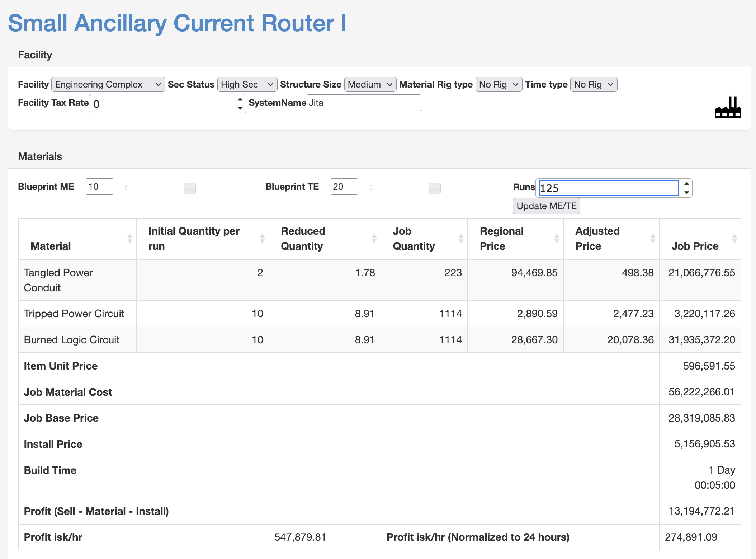
Task: Open the Structure Size dropdown
Action: [x=370, y=85]
